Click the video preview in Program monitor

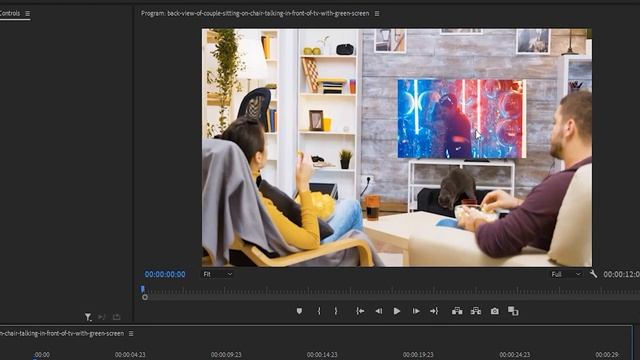(x=397, y=147)
